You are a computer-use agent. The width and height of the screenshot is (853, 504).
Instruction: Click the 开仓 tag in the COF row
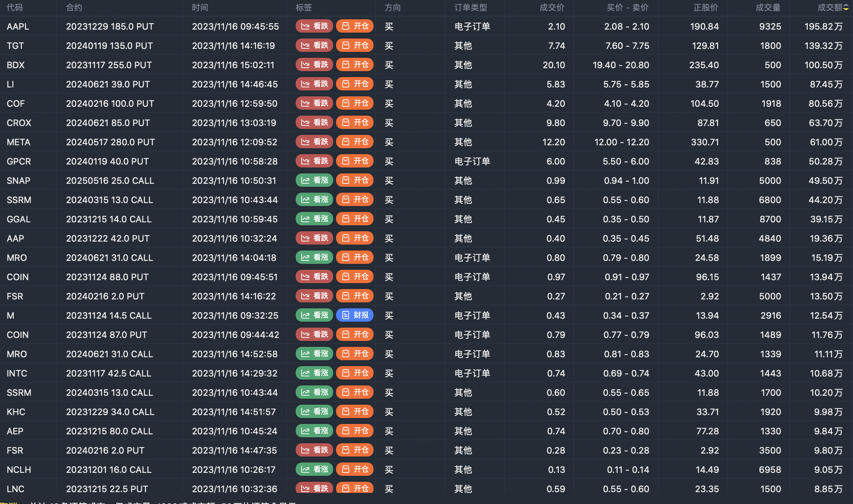coord(355,103)
